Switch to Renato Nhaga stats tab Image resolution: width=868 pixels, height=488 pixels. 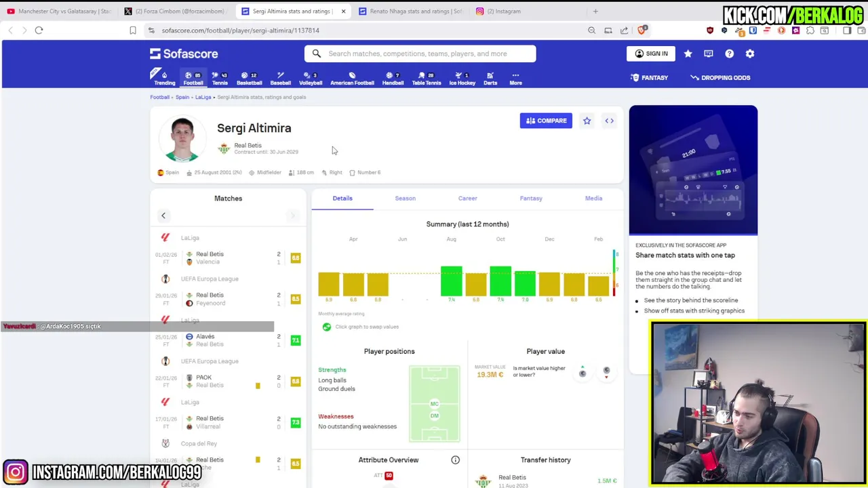[x=411, y=11]
